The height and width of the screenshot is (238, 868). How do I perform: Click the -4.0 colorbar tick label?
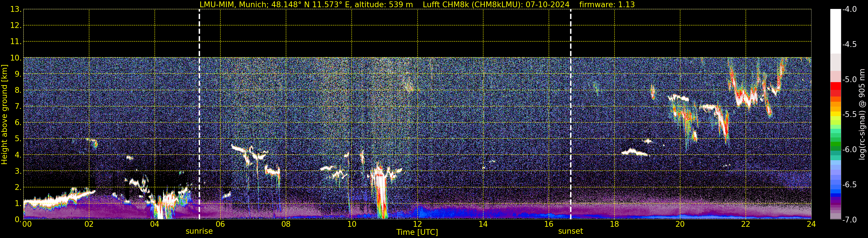[x=849, y=10]
